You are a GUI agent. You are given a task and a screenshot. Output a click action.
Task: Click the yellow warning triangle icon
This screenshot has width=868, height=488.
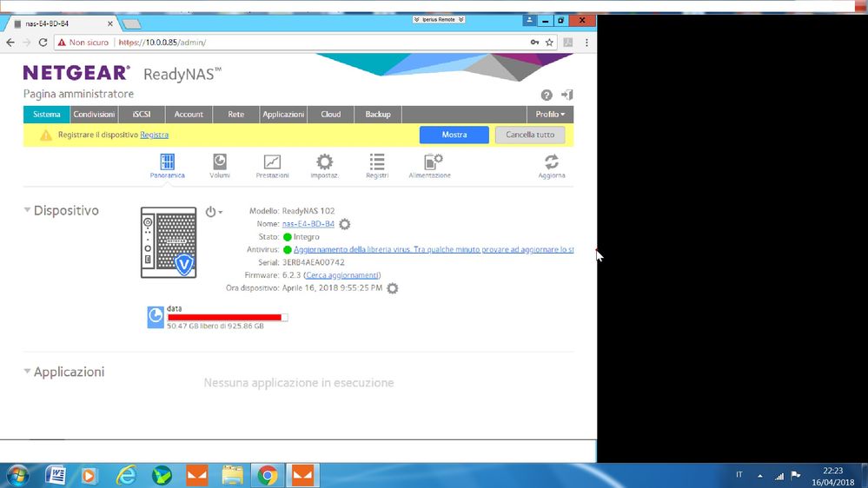coord(46,135)
